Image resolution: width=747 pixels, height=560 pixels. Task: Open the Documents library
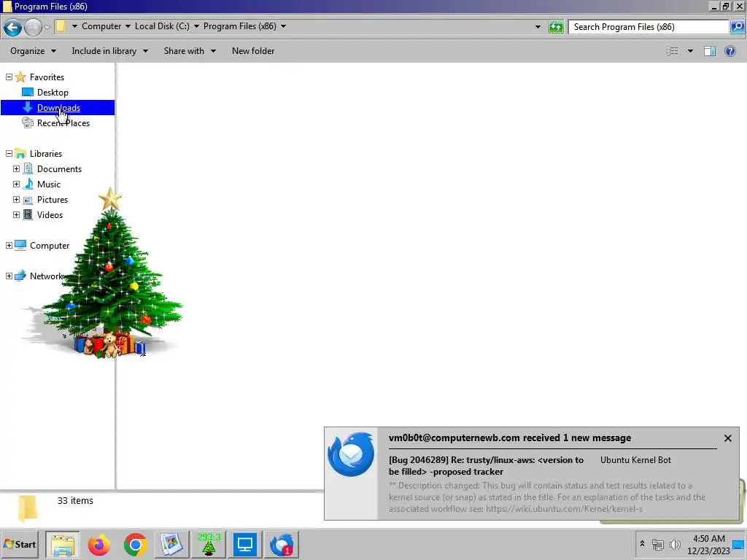point(59,169)
